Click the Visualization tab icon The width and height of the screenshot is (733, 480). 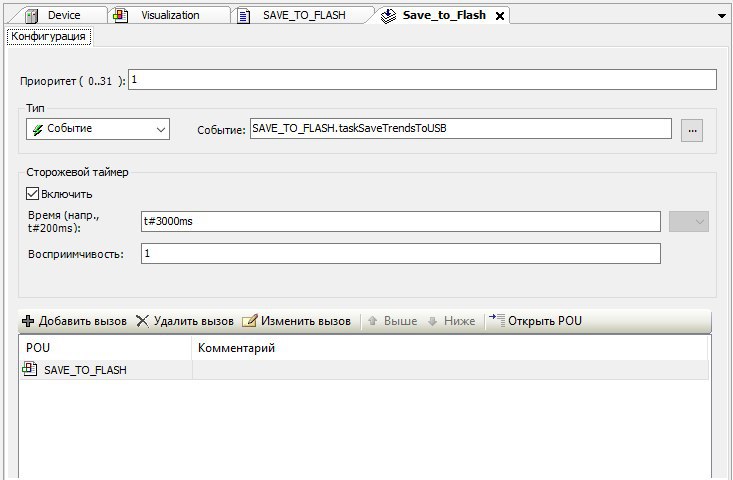coord(121,16)
